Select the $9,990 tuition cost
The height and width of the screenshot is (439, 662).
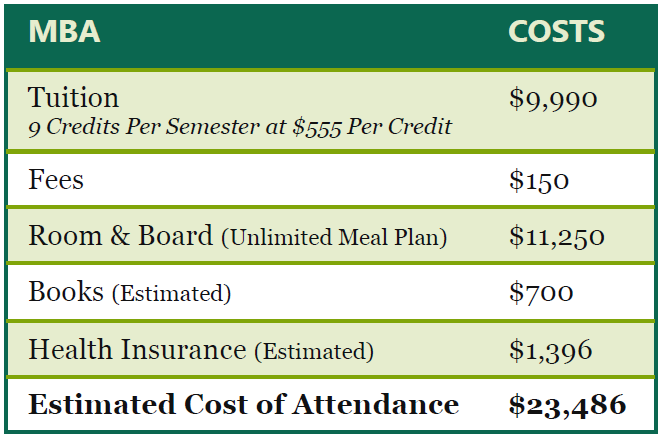pos(552,99)
